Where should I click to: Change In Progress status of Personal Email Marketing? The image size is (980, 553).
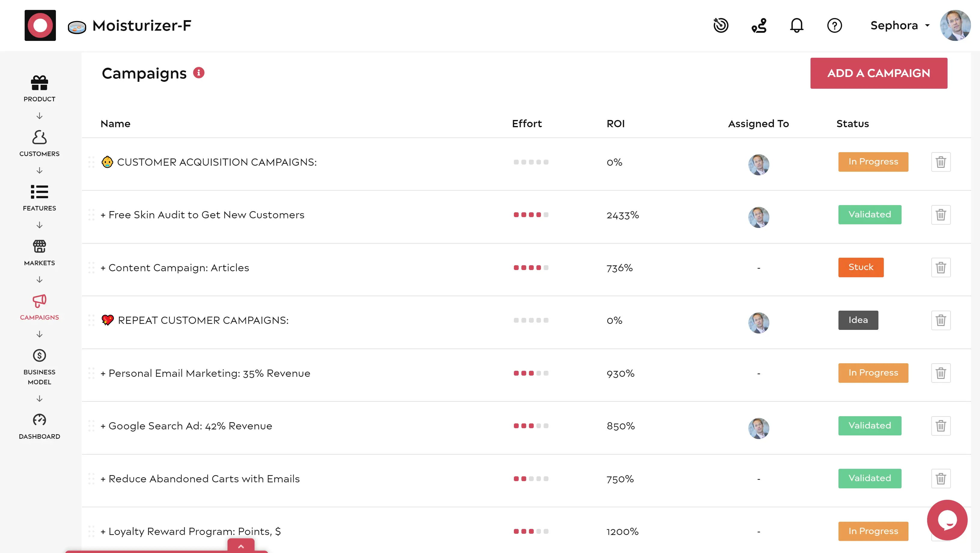coord(873,373)
